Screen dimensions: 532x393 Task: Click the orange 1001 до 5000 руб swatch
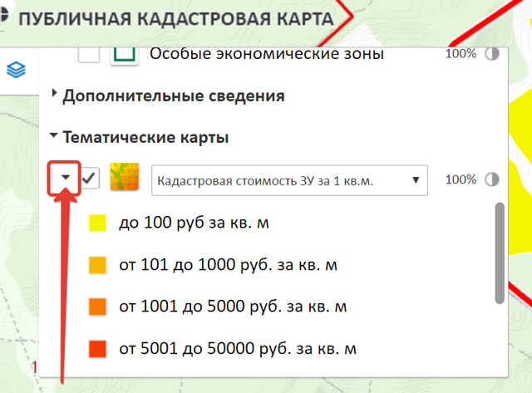(98, 307)
